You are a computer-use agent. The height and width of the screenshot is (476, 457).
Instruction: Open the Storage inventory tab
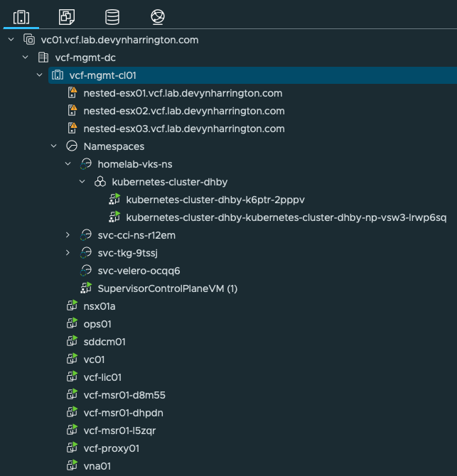coord(112,17)
